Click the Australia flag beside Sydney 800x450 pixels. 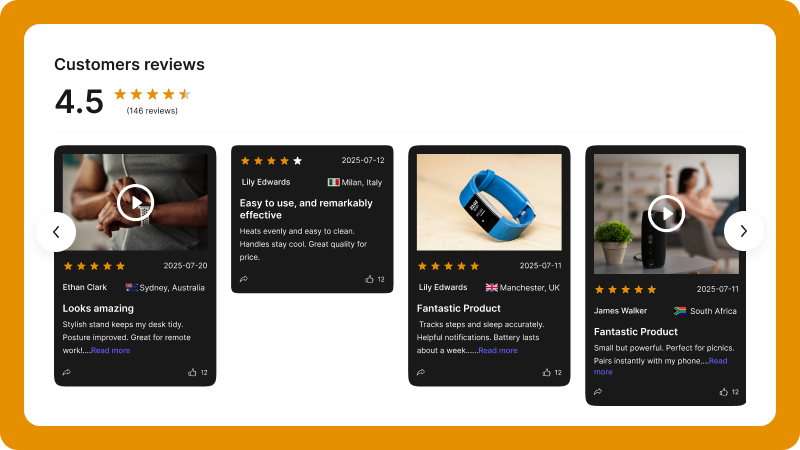(x=132, y=287)
